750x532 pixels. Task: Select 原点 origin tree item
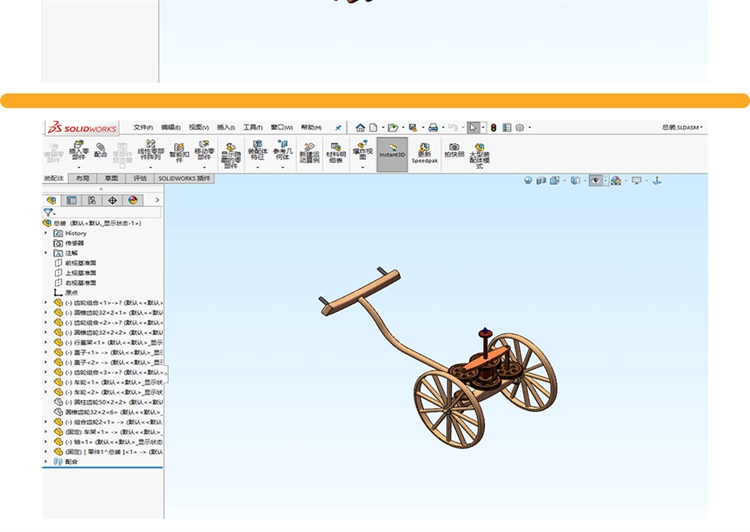point(71,292)
